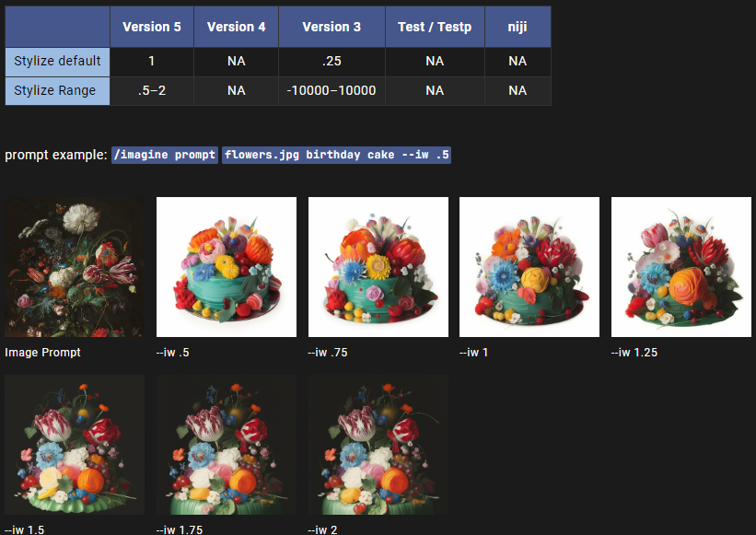Click the niji column header
Screen dimensions: 756x535
click(518, 27)
